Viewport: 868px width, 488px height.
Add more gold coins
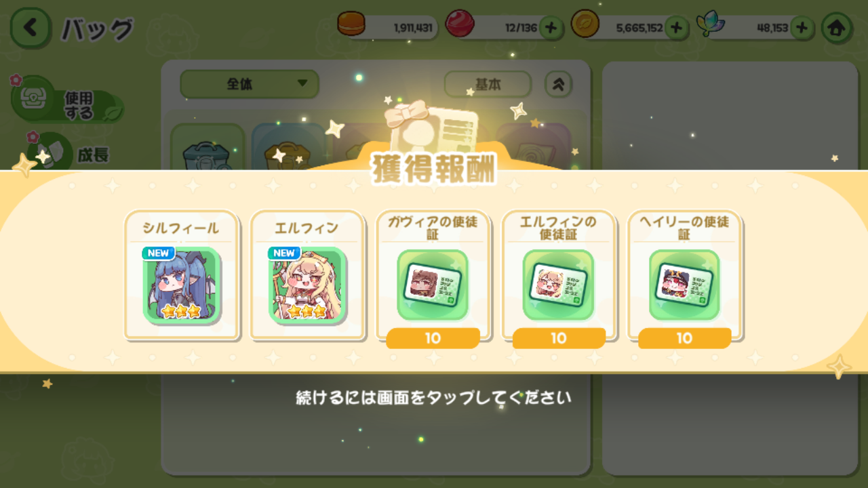point(676,28)
